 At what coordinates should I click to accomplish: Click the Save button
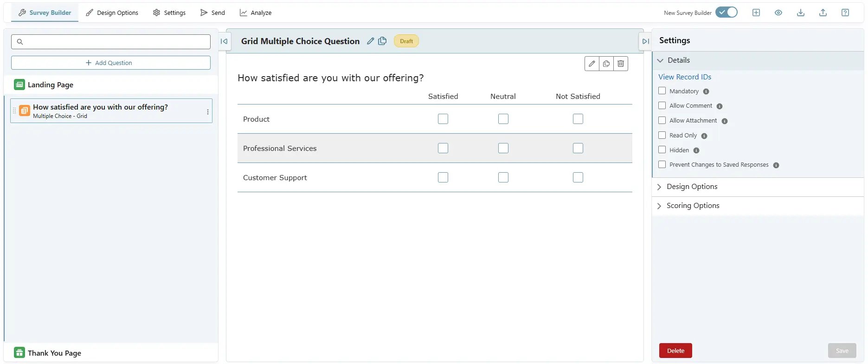point(842,351)
